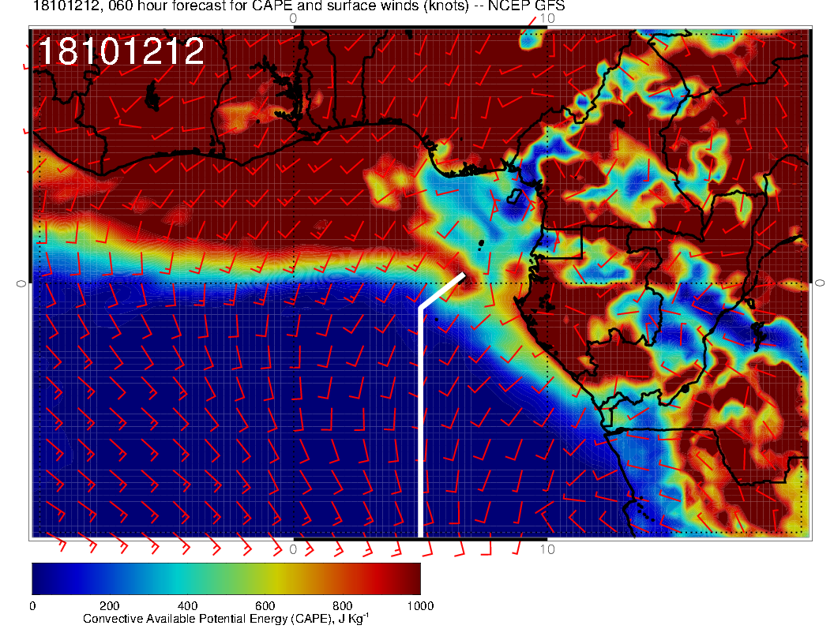Screen dimensions: 834x644
Task: Click the 800 tick label under the colorbar
Action: pyautogui.click(x=342, y=606)
